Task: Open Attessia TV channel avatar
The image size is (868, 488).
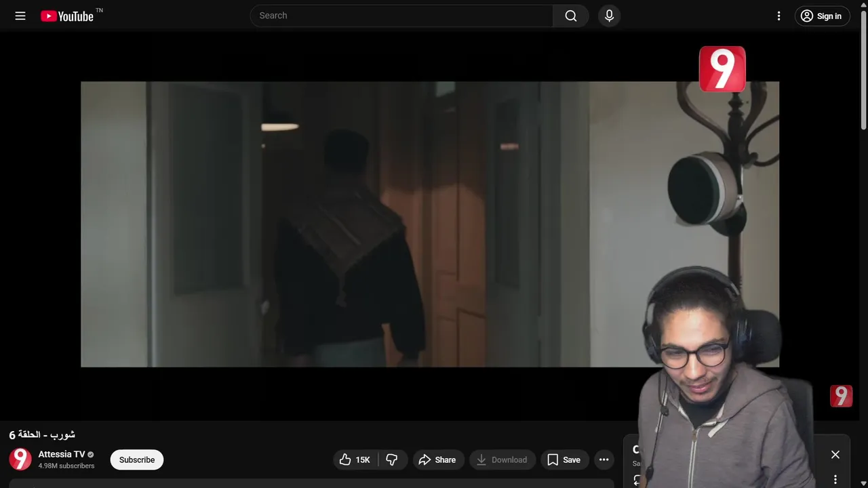Action: (x=20, y=460)
